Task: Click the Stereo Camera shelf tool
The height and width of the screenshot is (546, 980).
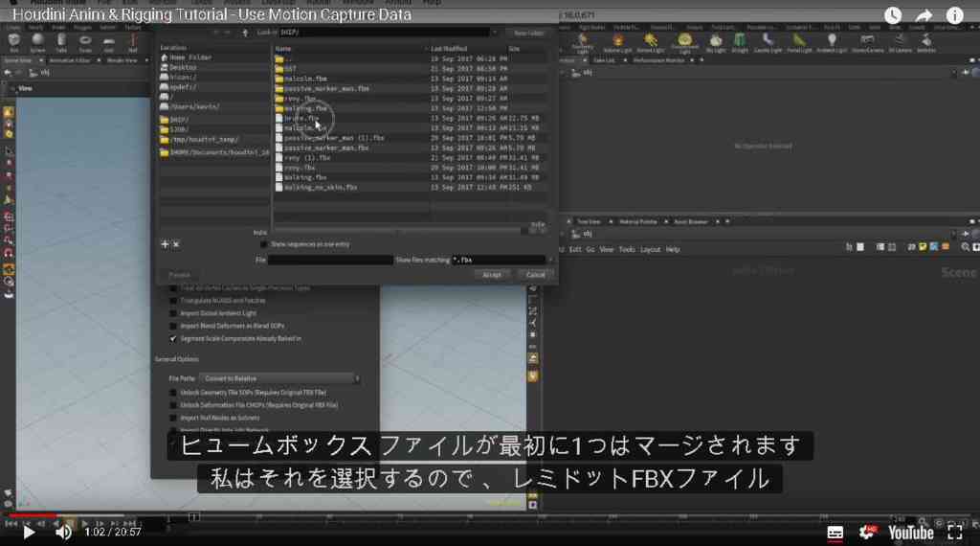Action: (x=867, y=43)
